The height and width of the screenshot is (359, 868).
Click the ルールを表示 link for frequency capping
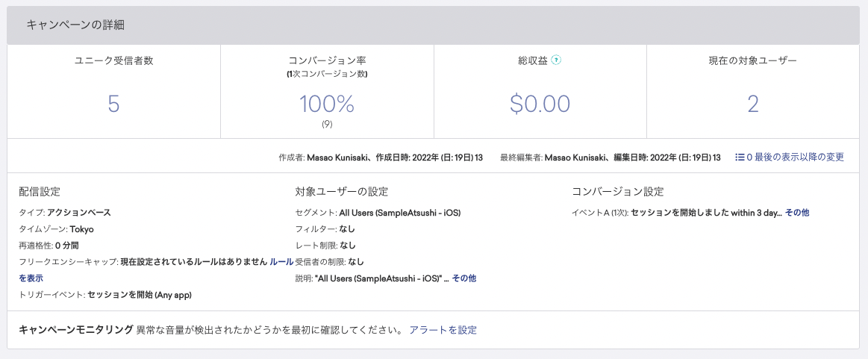click(281, 262)
